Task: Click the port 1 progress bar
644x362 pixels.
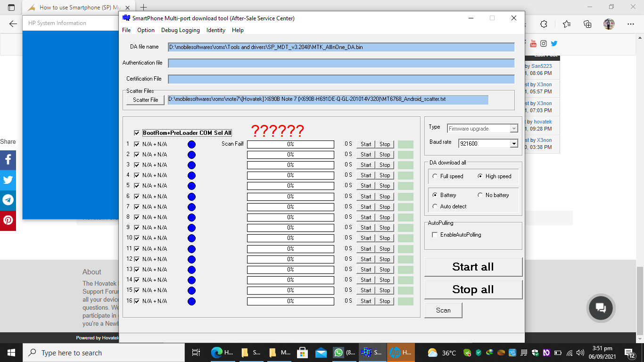Action: coord(290,144)
